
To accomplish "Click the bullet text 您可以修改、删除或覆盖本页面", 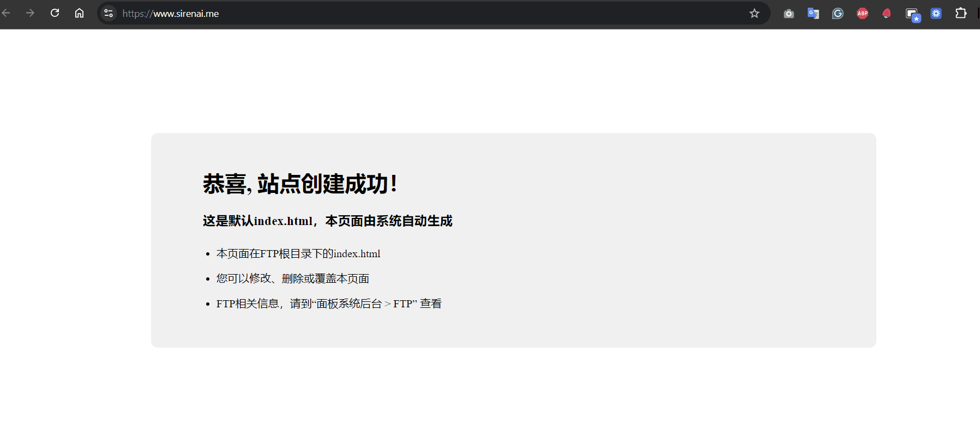I will click(293, 278).
